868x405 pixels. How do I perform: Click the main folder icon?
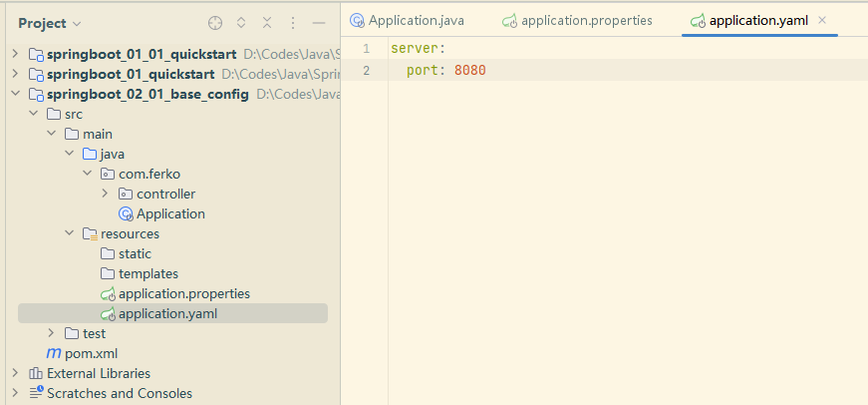pyautogui.click(x=72, y=134)
